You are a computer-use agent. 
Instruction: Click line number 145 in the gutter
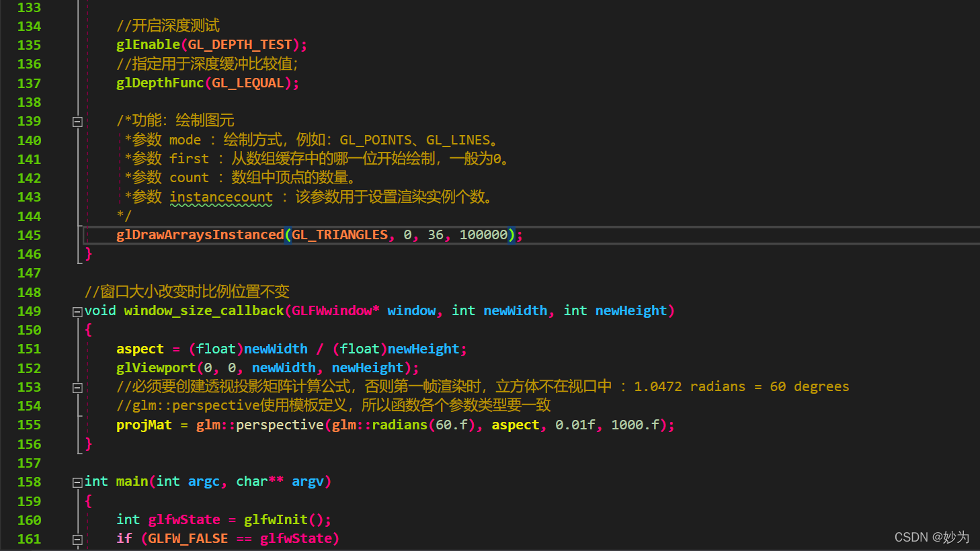29,235
